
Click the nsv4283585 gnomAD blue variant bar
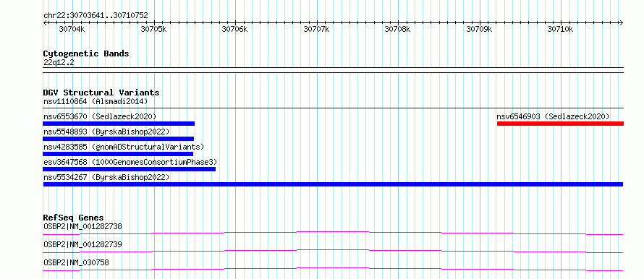point(118,154)
